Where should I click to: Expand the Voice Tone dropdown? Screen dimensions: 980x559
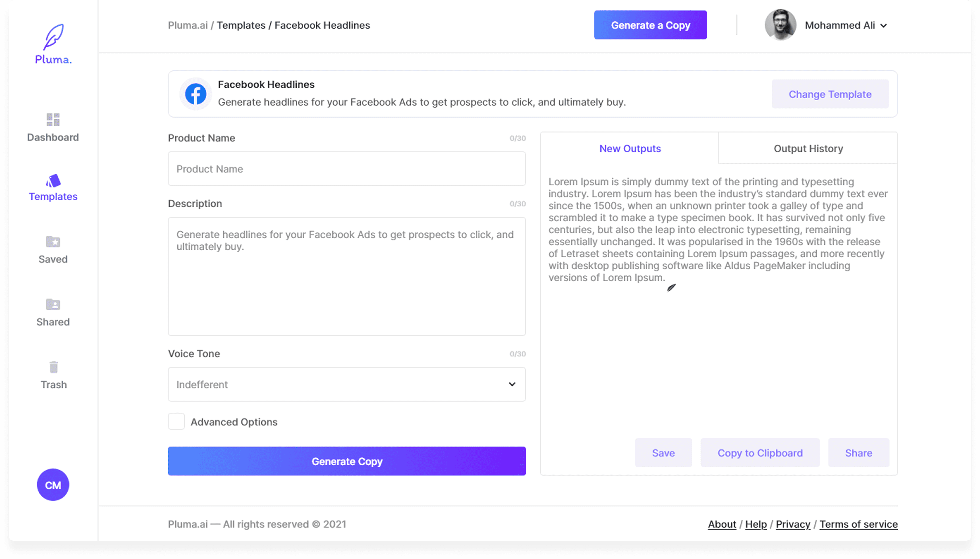(x=346, y=384)
